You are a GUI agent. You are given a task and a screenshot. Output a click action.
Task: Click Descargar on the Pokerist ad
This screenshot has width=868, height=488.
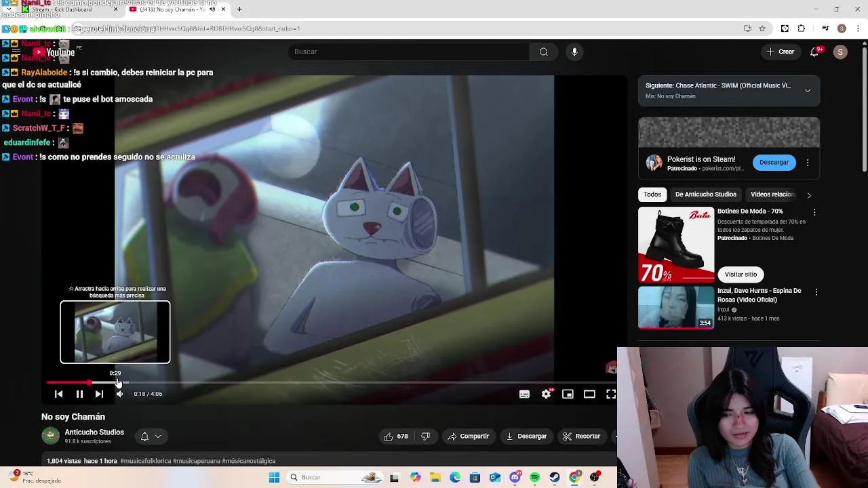coord(774,163)
